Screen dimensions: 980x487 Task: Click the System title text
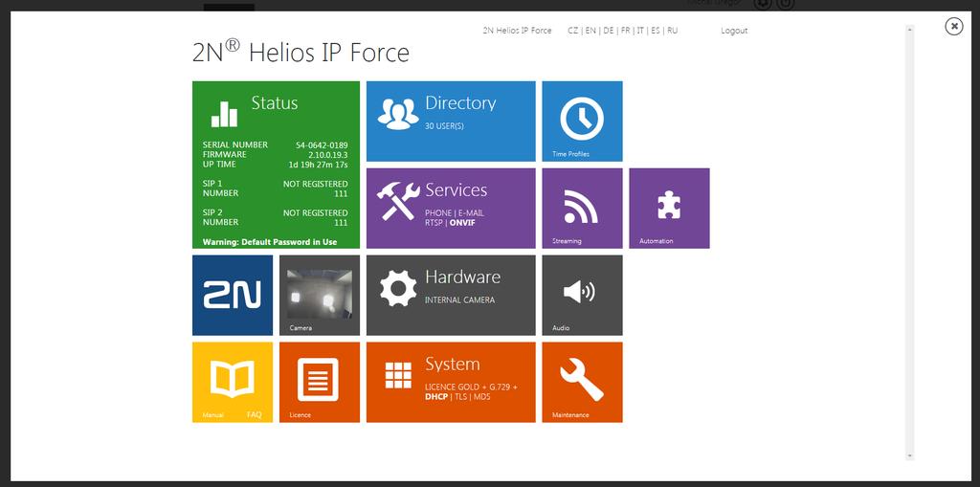453,364
